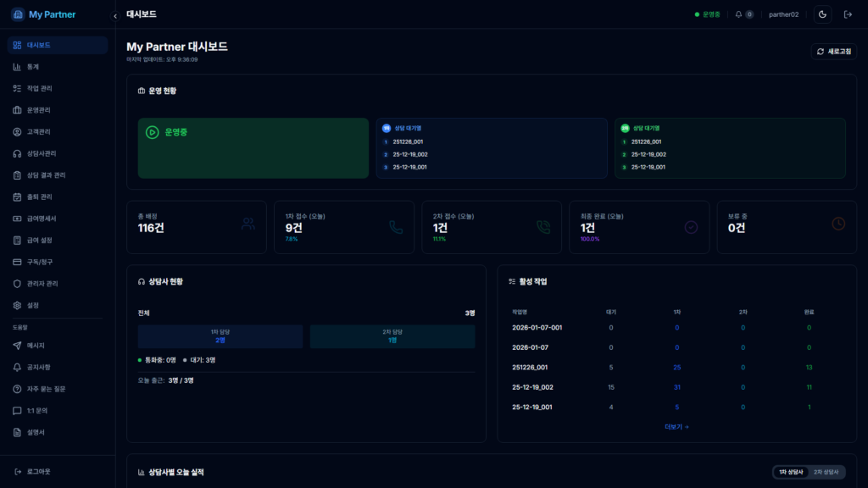Switch to the 2차 상담사 toggle option

pyautogui.click(x=826, y=472)
